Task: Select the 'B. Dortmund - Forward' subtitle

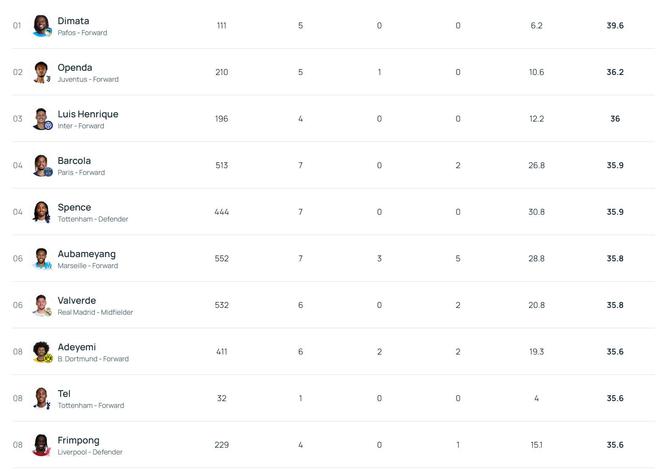Action: point(93,359)
